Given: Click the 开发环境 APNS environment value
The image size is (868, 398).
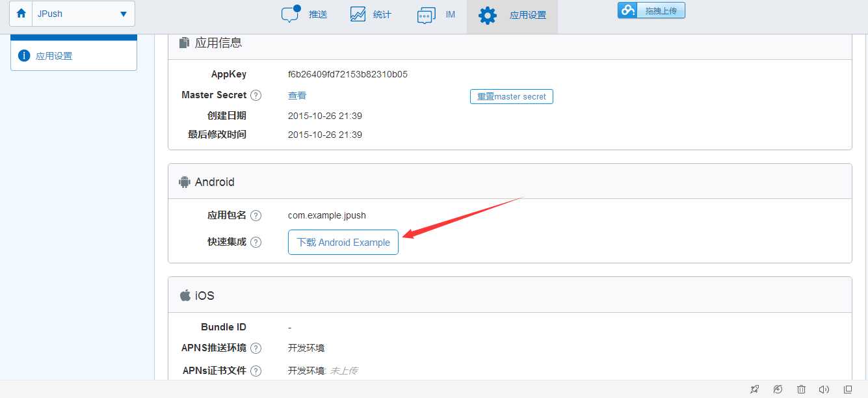Looking at the screenshot, I should tap(306, 348).
